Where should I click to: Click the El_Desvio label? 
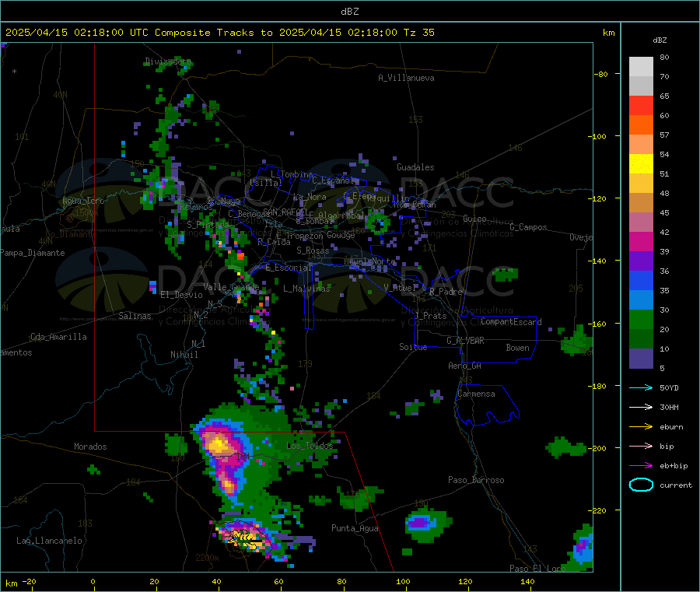(181, 295)
